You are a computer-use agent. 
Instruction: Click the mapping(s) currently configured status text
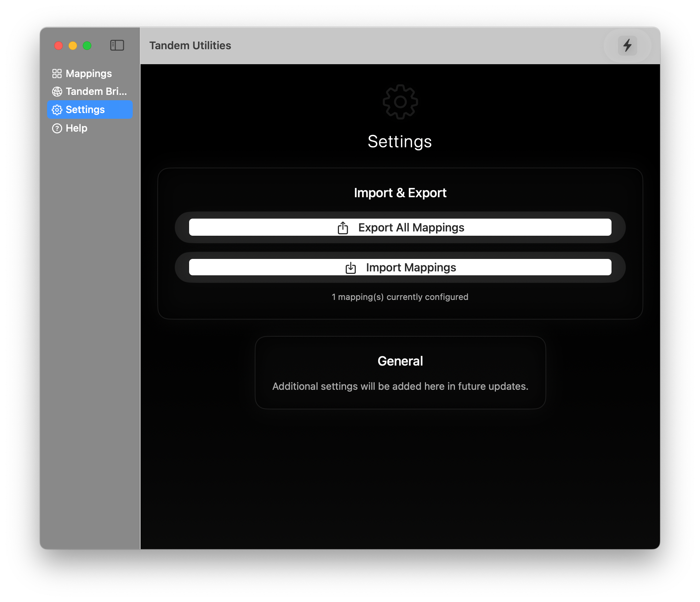(x=400, y=297)
